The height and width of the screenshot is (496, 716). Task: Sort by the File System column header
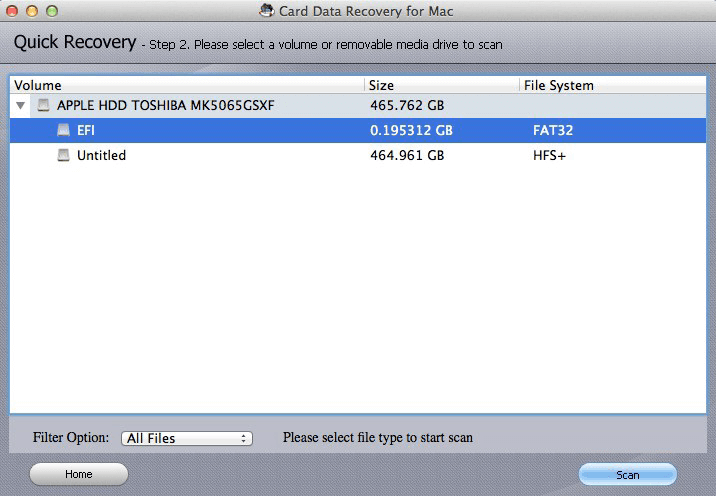click(613, 85)
